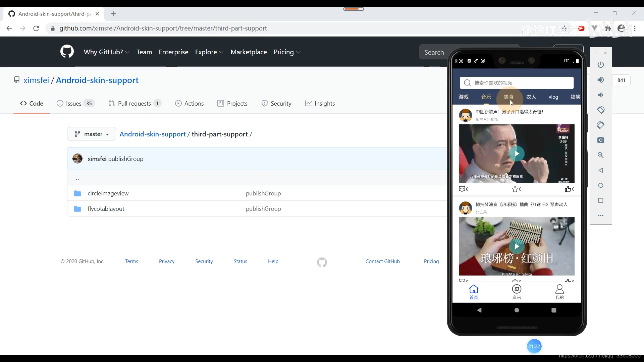Click the GitHub Octocat logo in header
Screen dimensions: 644x362
point(67,52)
